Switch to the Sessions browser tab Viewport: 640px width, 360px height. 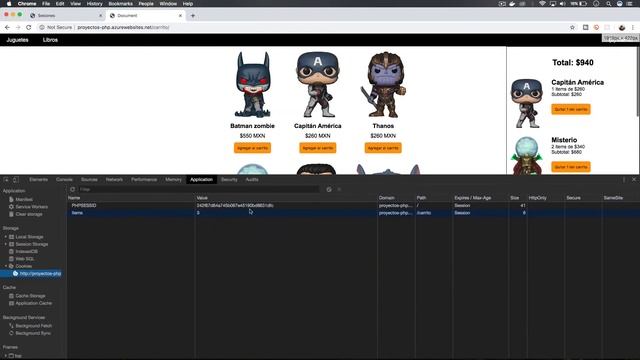pyautogui.click(x=65, y=16)
